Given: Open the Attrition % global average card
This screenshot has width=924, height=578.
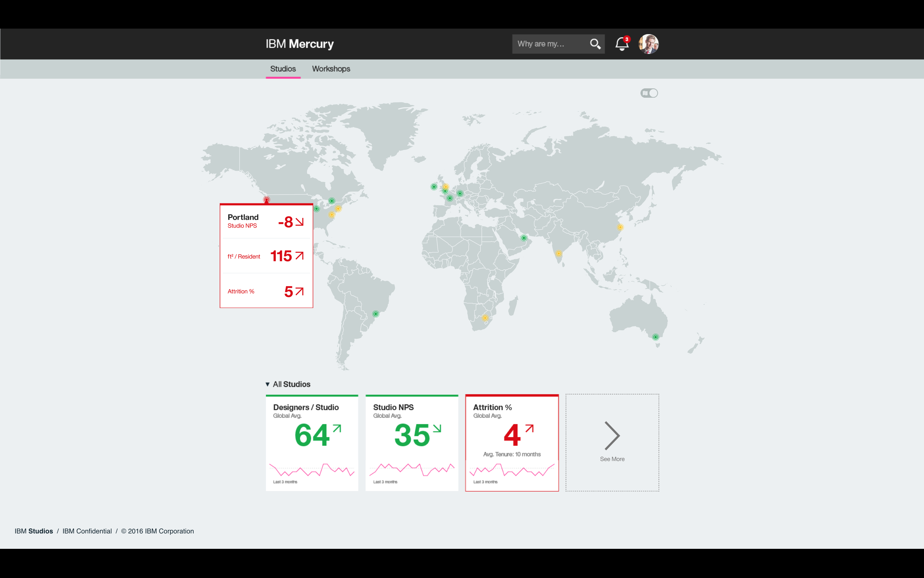Looking at the screenshot, I should 512,443.
